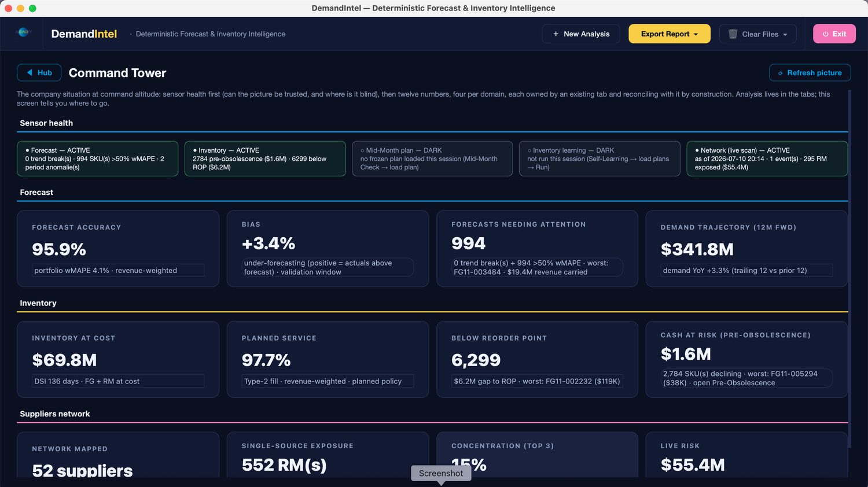
Task: Select the Mid-Month plan — DARK sensor card
Action: (432, 158)
